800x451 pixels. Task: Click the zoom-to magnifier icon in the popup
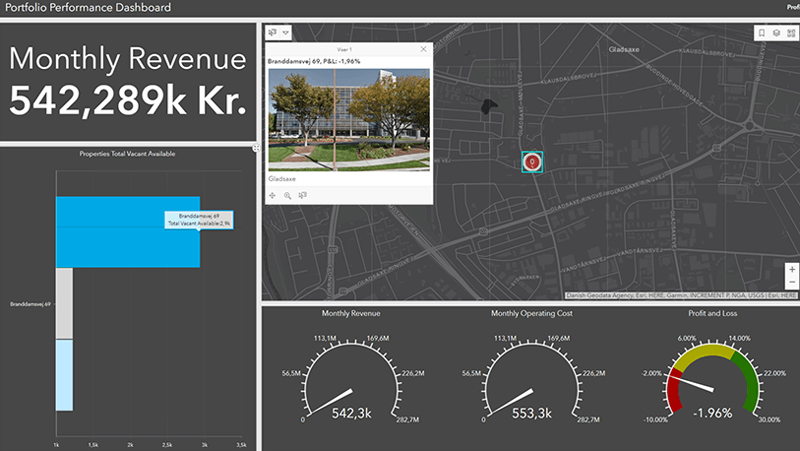point(287,195)
